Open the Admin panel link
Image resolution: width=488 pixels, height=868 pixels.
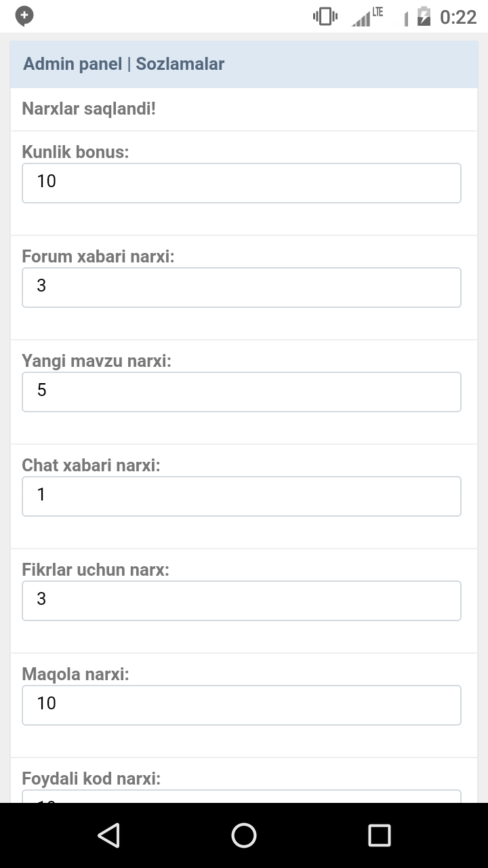point(73,64)
